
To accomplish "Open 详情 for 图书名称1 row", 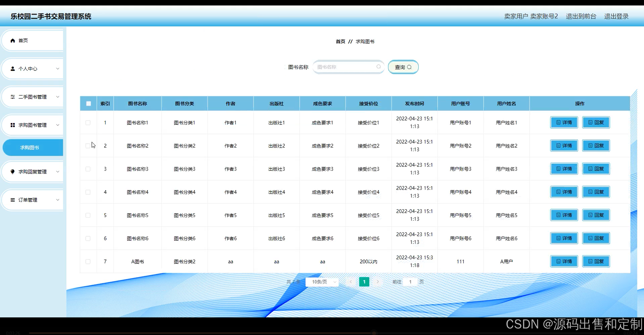I will [564, 122].
